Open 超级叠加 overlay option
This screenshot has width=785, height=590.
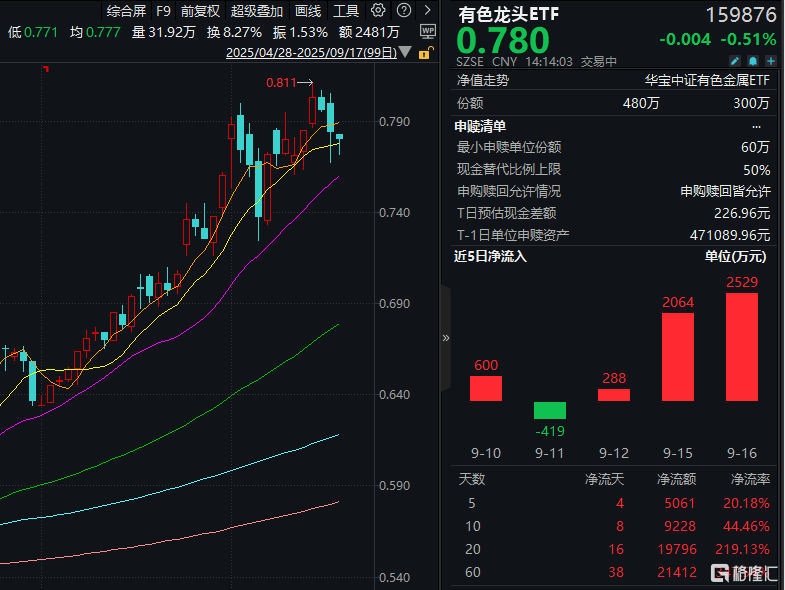pos(256,11)
